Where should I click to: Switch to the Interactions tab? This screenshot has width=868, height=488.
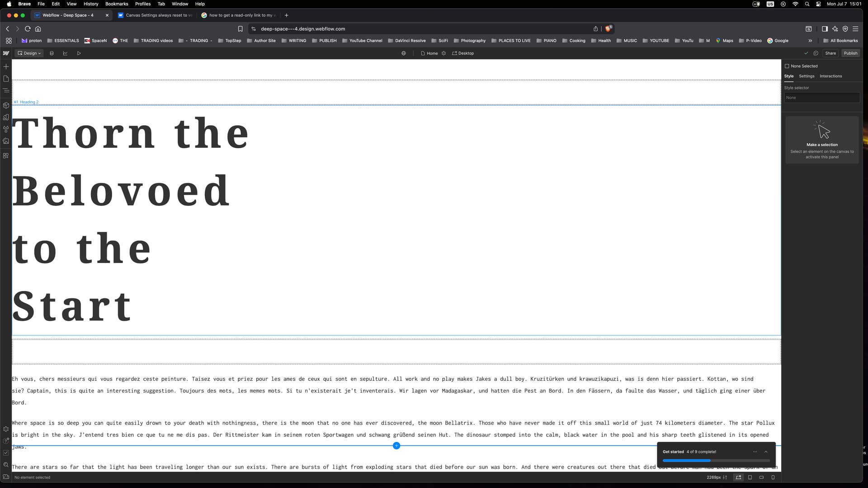(x=831, y=76)
